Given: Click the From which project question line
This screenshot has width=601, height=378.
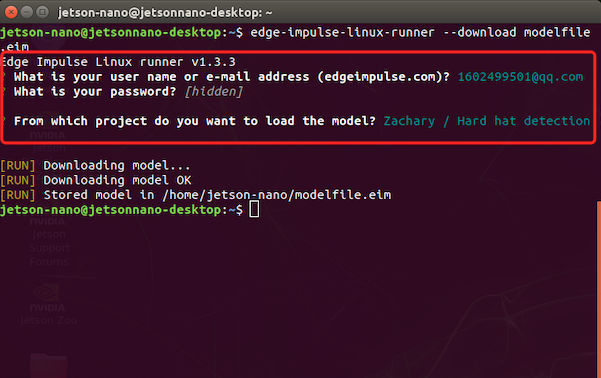Looking at the screenshot, I should 195,121.
